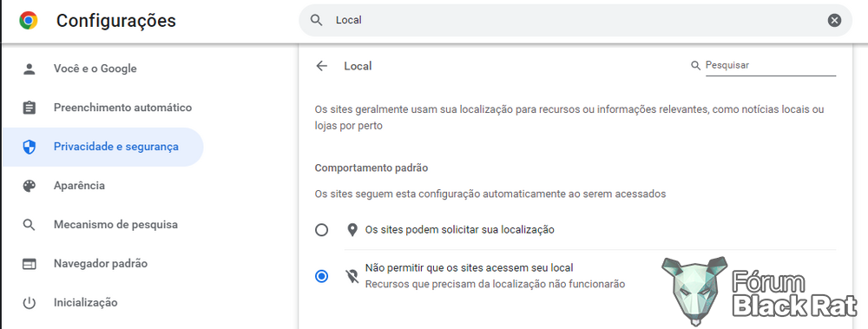Click the crossed-out location pin icon
This screenshot has height=329, width=868.
352,276
